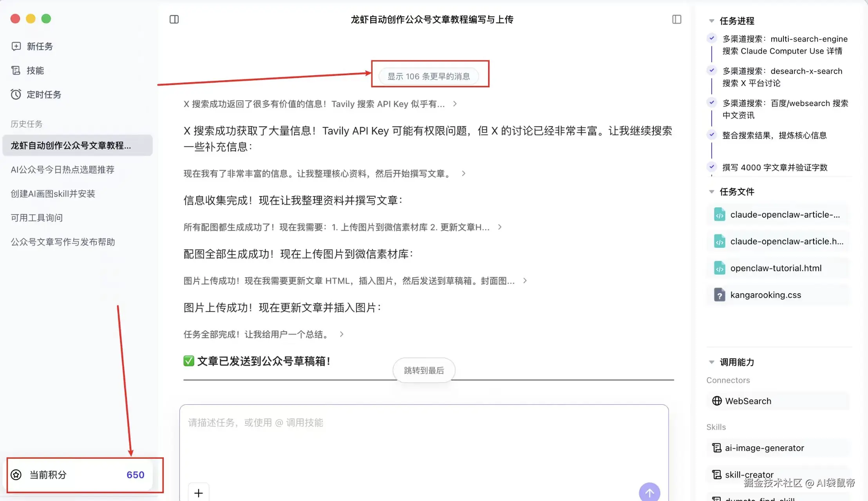Click the openclaw-tutorial.html file icon
The height and width of the screenshot is (501, 868).
coord(720,269)
